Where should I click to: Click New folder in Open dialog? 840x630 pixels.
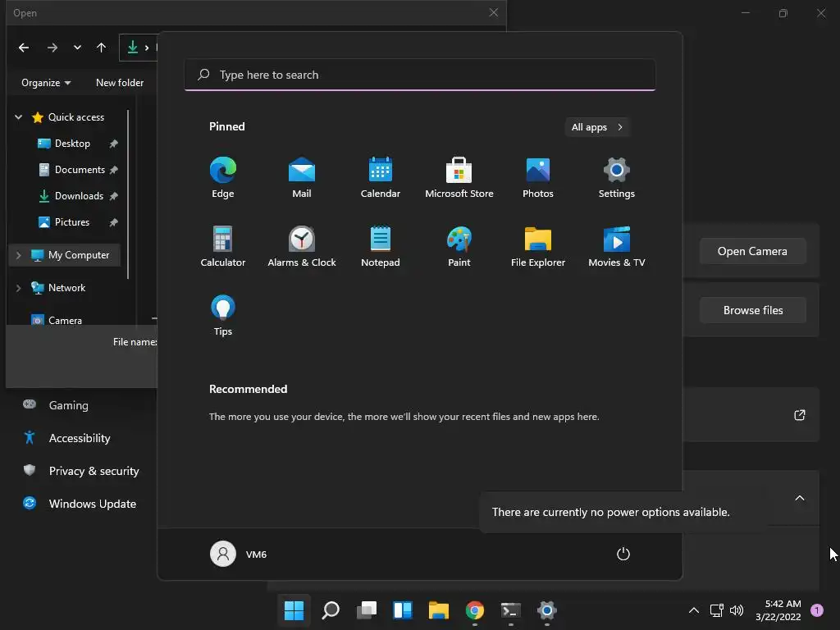coord(120,83)
